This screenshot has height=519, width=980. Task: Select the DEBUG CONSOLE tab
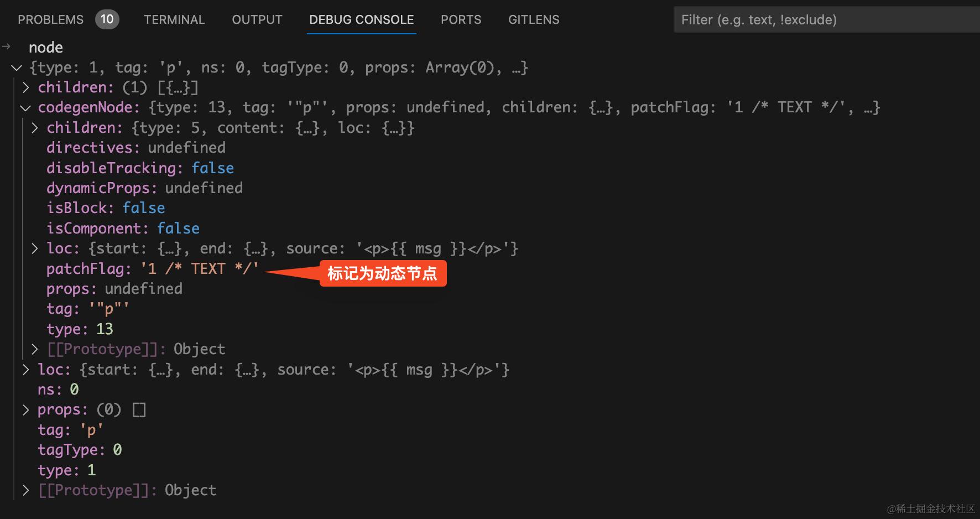coord(361,19)
